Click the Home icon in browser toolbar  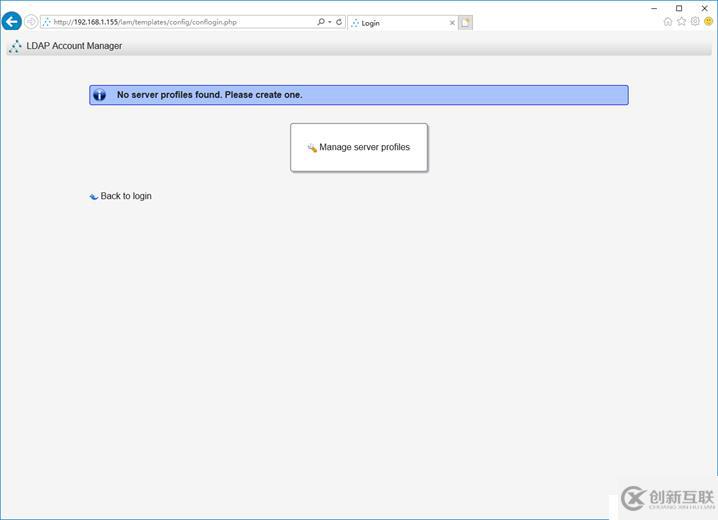668,22
